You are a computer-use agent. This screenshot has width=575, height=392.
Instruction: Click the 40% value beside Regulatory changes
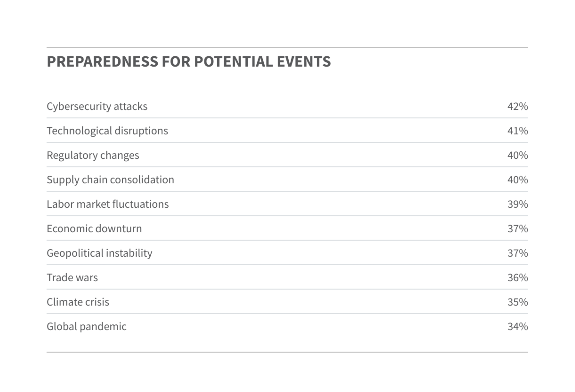[x=518, y=155]
